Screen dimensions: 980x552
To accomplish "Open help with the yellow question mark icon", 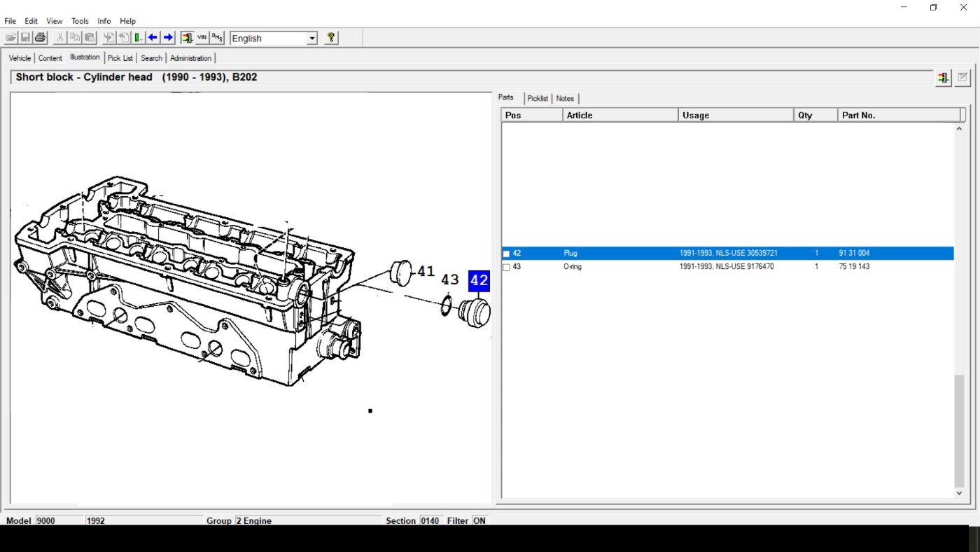I will click(x=332, y=38).
